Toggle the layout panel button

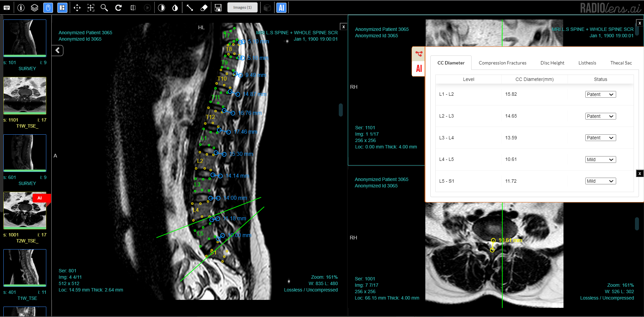pos(62,8)
